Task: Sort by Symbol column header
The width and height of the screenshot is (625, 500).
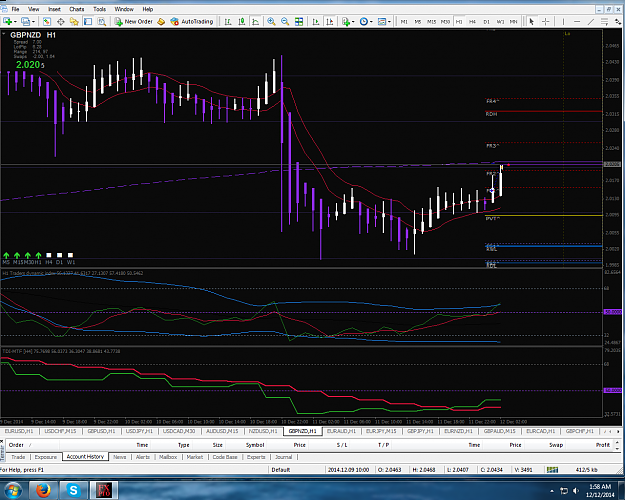Action: click(x=255, y=445)
